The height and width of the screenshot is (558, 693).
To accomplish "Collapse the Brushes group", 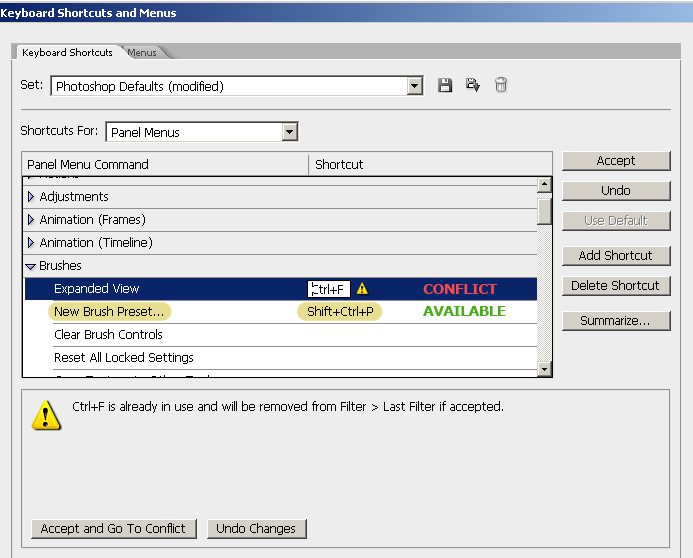I will [31, 266].
